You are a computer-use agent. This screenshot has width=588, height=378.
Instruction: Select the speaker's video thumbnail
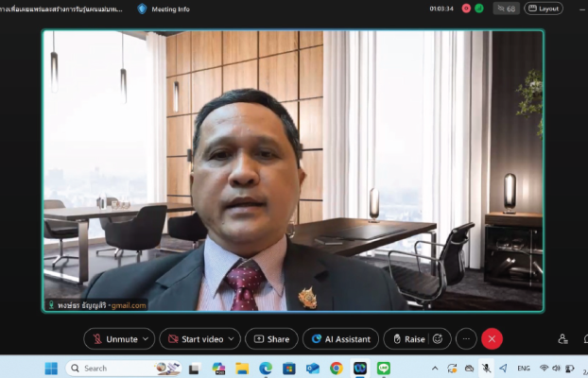point(293,170)
